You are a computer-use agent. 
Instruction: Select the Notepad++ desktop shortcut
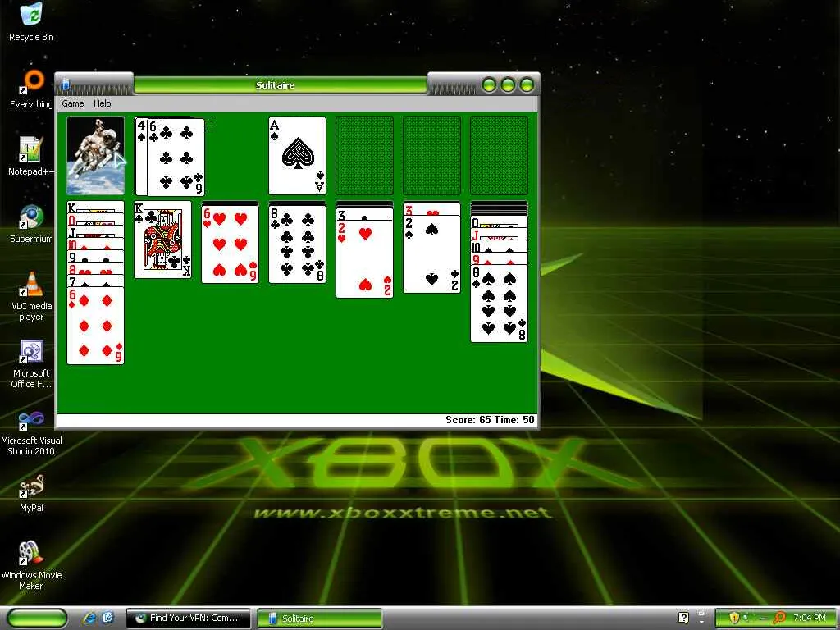31,157
